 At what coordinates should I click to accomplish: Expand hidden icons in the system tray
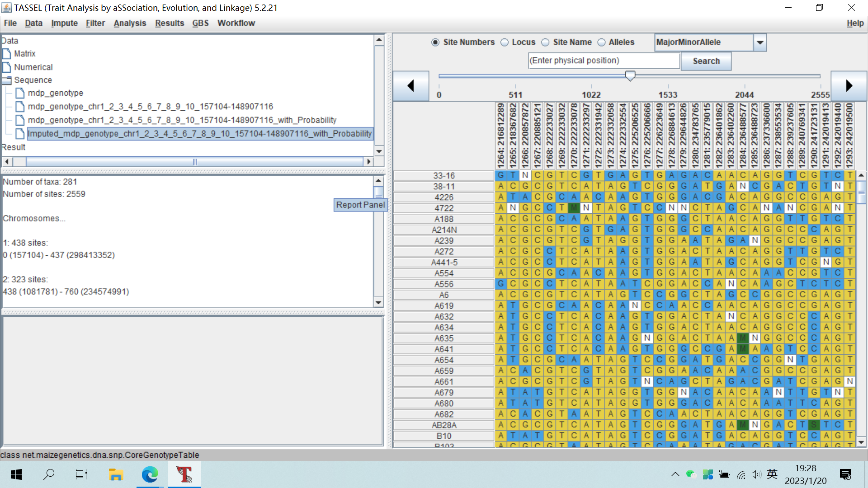click(675, 474)
